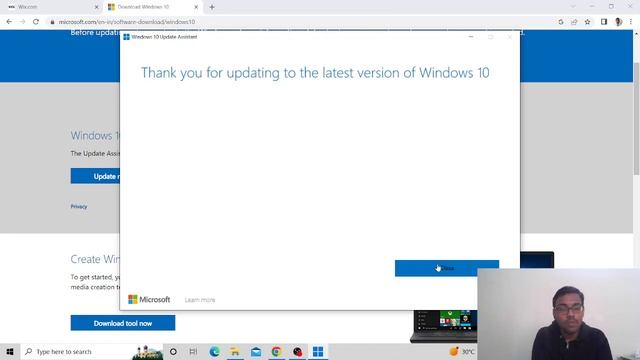Go back in browser history
The height and width of the screenshot is (360, 640).
point(9,22)
